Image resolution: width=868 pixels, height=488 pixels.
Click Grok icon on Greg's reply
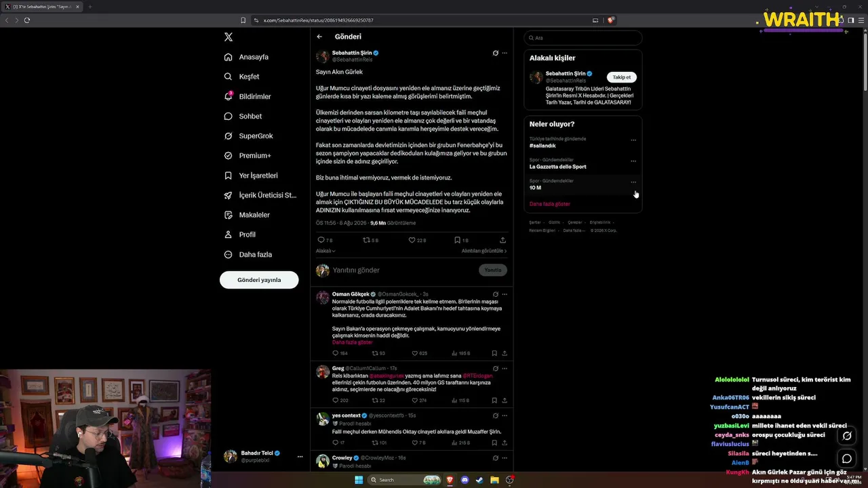[x=495, y=369]
